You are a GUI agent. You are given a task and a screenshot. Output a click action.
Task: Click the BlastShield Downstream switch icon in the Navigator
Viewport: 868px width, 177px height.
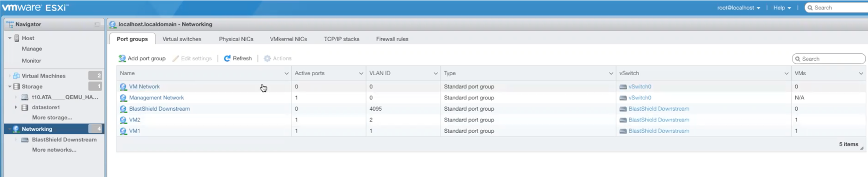click(25, 140)
